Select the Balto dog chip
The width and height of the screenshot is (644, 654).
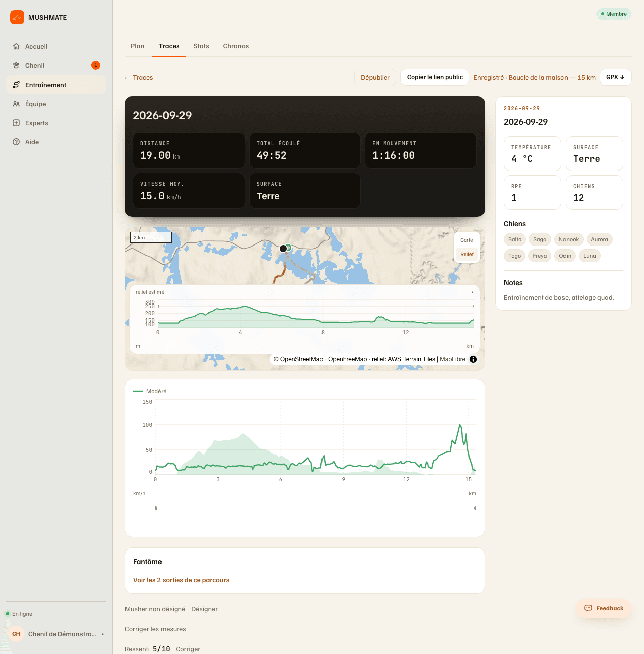pyautogui.click(x=515, y=239)
